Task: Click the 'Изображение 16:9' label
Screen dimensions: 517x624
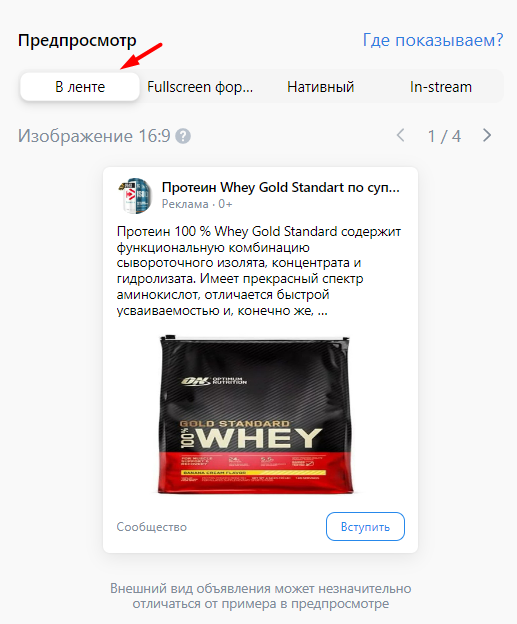Action: point(94,136)
